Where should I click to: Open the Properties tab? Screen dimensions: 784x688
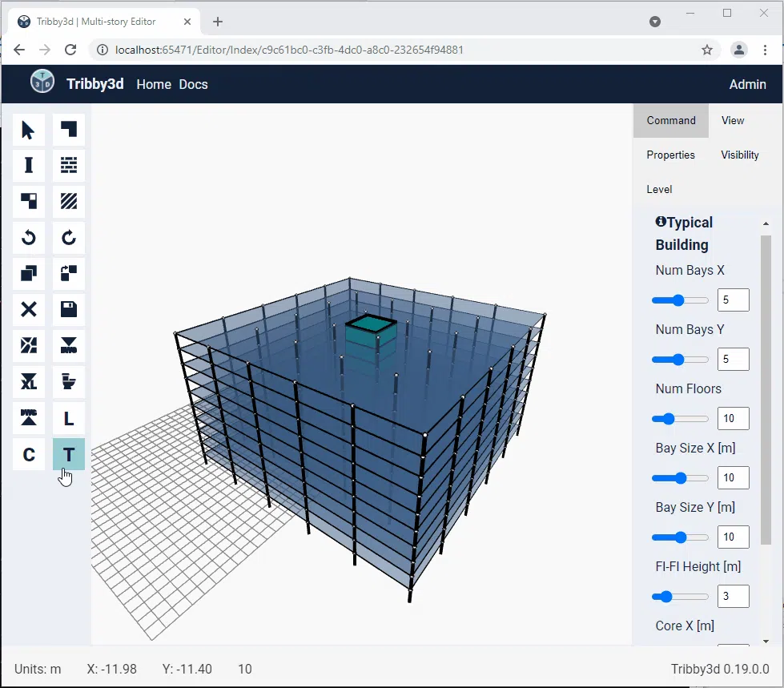670,155
